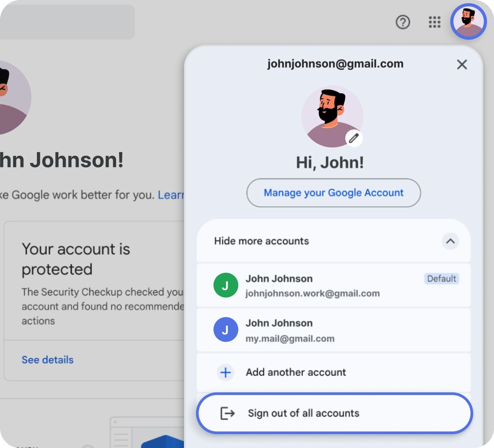Collapse the Hide more accounts chevron
Image resolution: width=494 pixels, height=448 pixels.
(x=450, y=241)
